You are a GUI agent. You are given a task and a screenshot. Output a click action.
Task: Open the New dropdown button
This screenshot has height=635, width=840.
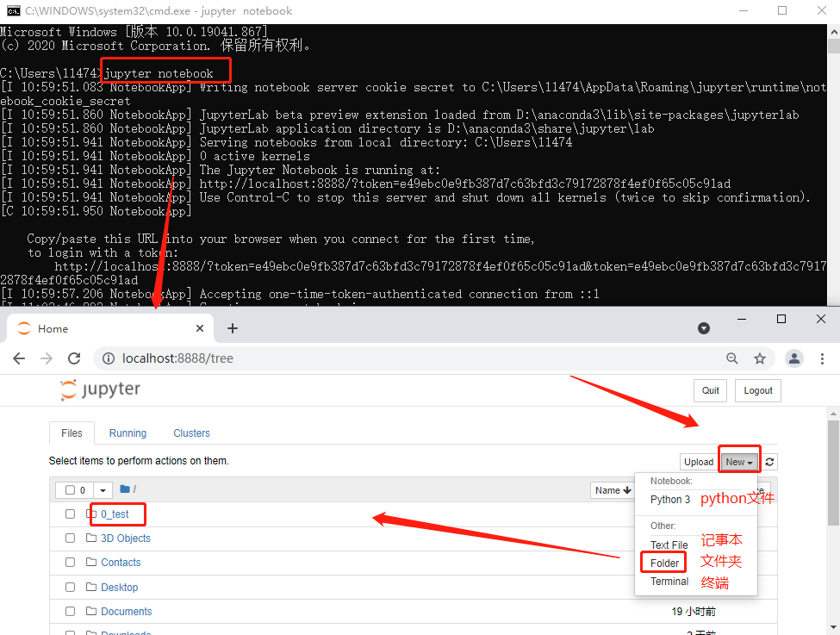[x=739, y=462]
